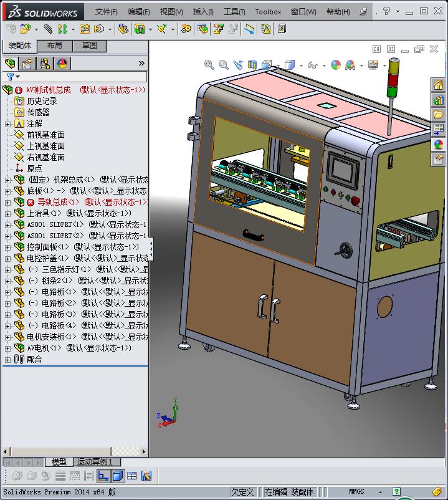This screenshot has width=448, height=500.
Task: Click the Insert Components toolbar icon
Action: (x=25, y=29)
